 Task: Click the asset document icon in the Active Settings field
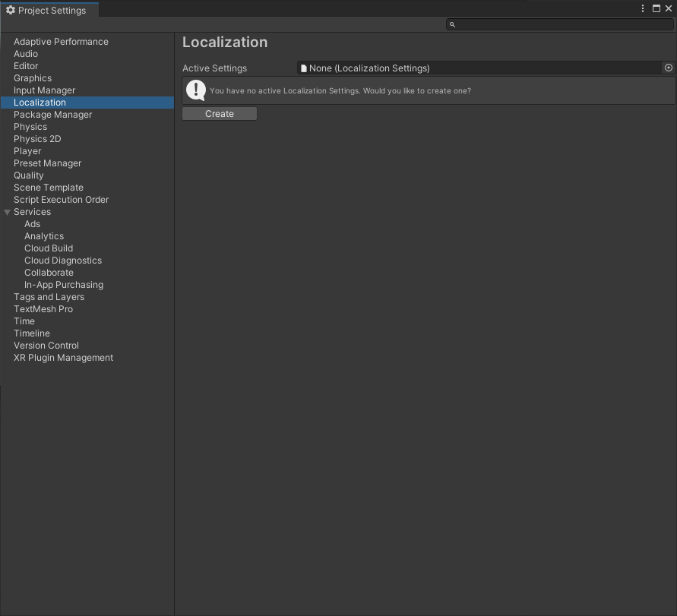tap(303, 68)
